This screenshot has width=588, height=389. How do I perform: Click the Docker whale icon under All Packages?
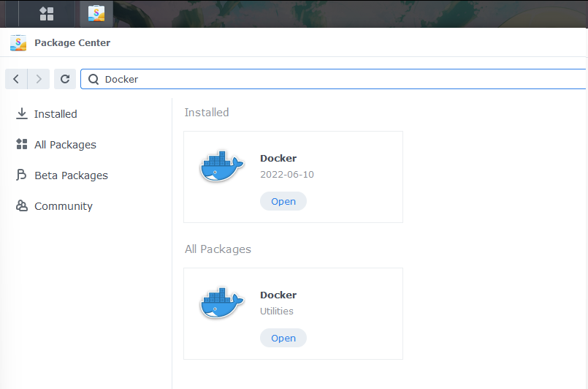(221, 303)
